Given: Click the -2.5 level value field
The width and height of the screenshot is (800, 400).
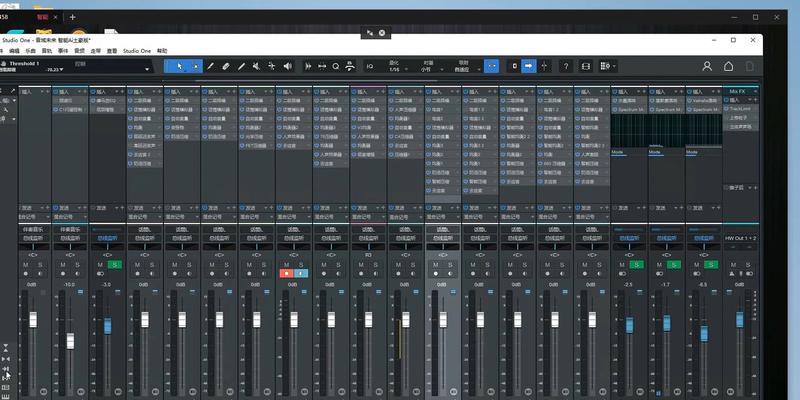Looking at the screenshot, I should click(x=629, y=284).
